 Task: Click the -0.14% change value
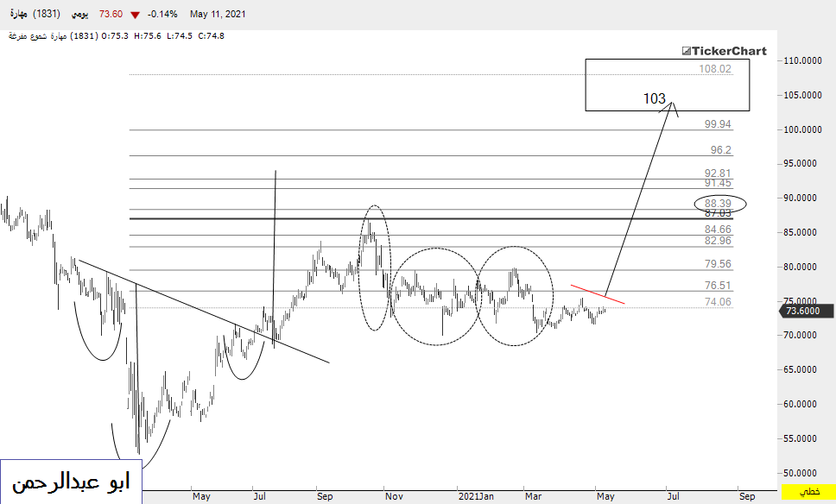pos(162,13)
